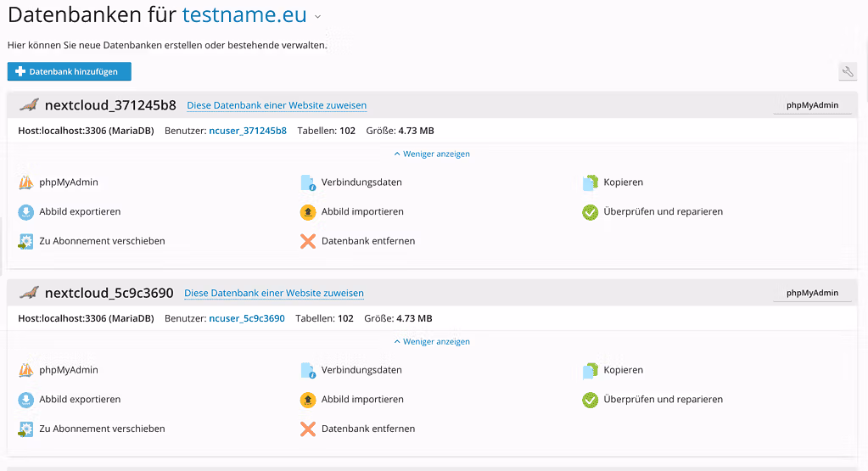868x471 pixels.
Task: Open phpMyAdmin button in nextcloud_5c9c3690 header
Action: point(812,293)
